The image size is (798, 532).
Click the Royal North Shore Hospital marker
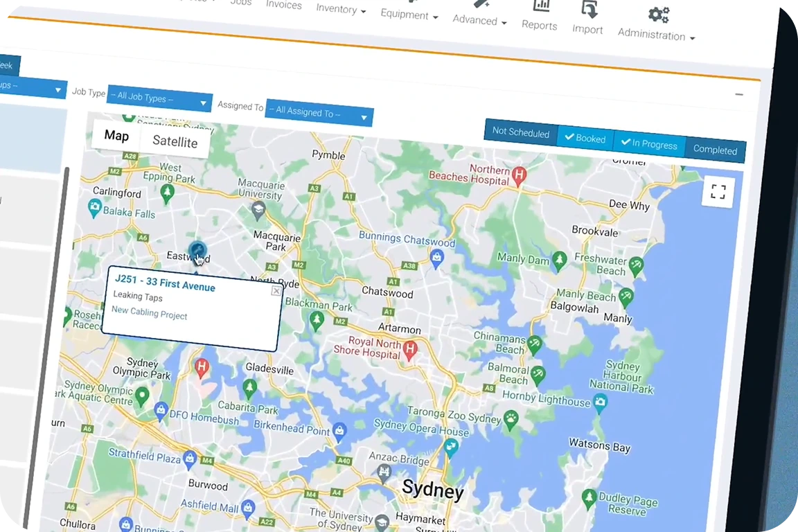(x=410, y=349)
